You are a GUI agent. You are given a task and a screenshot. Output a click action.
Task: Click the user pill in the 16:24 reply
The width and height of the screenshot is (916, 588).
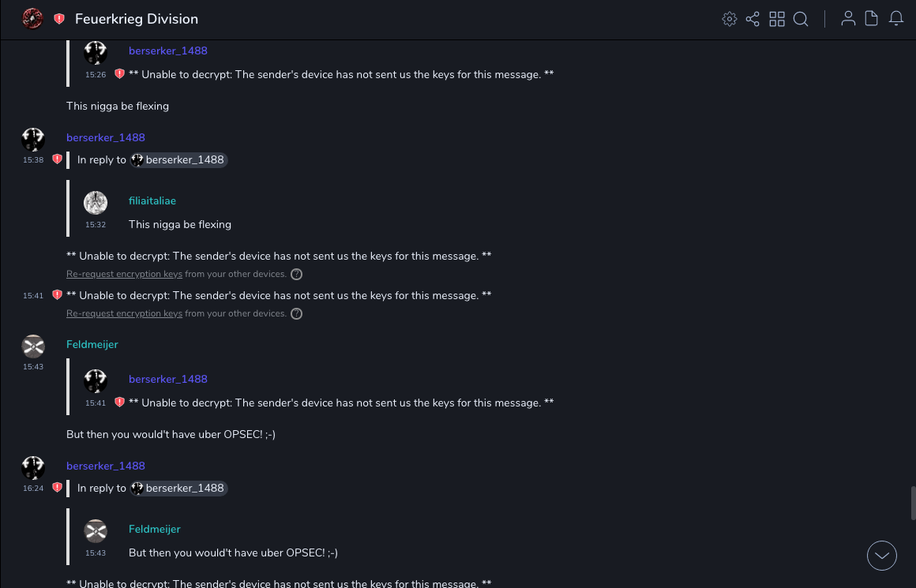point(178,489)
